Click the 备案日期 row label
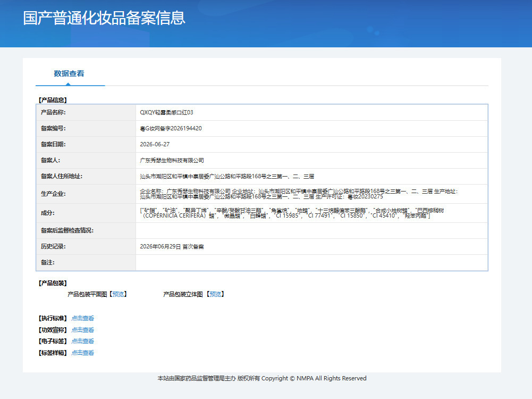This screenshot has width=532, height=399. coord(53,144)
